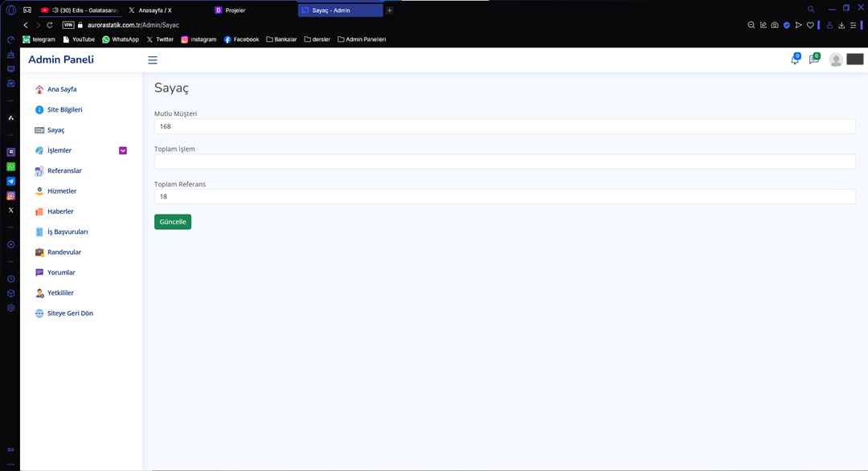
Task: Open the notifications bell icon
Action: point(795,60)
